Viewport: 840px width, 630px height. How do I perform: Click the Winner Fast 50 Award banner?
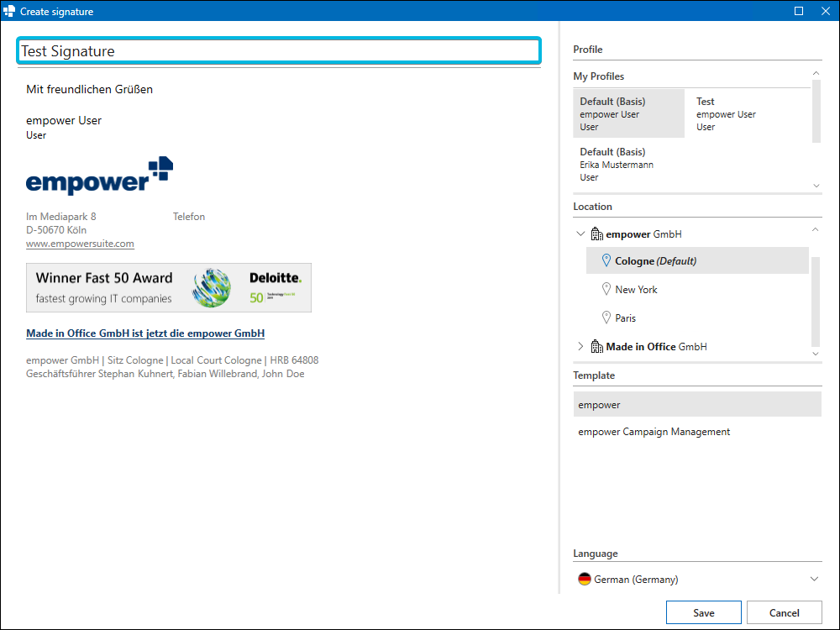pos(169,287)
